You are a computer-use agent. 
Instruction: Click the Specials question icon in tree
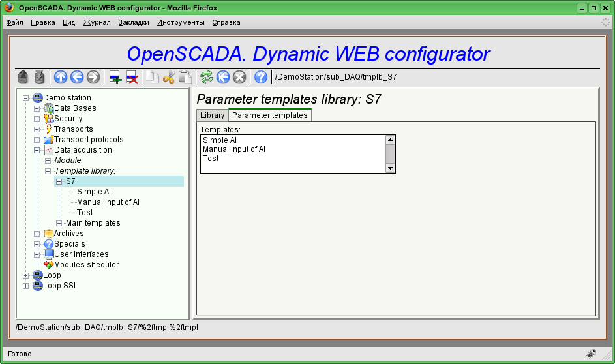tap(49, 244)
